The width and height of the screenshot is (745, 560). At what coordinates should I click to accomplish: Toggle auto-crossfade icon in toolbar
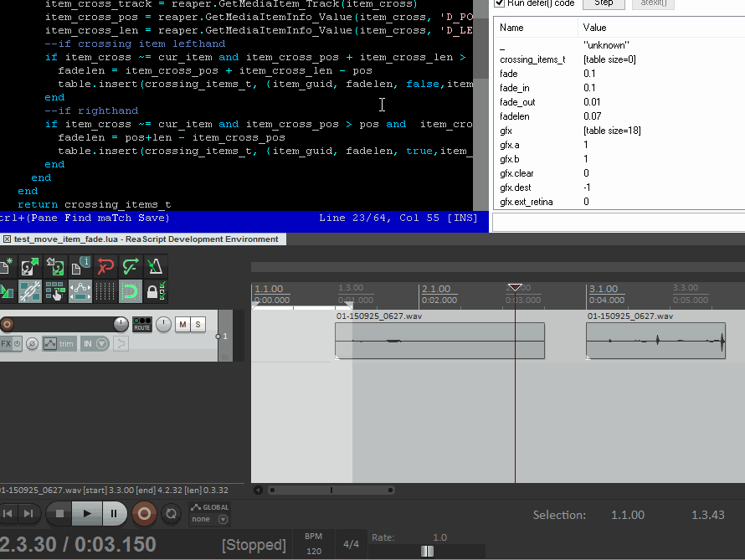point(7,291)
